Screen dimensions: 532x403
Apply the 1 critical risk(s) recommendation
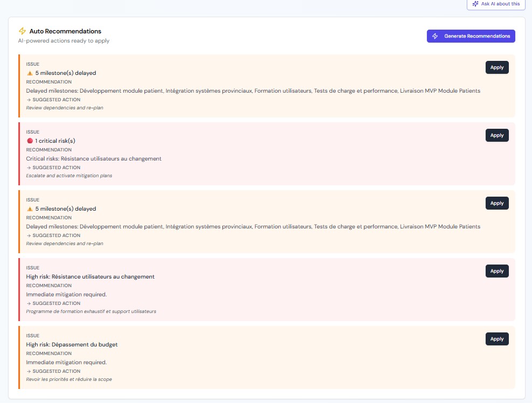coord(497,135)
